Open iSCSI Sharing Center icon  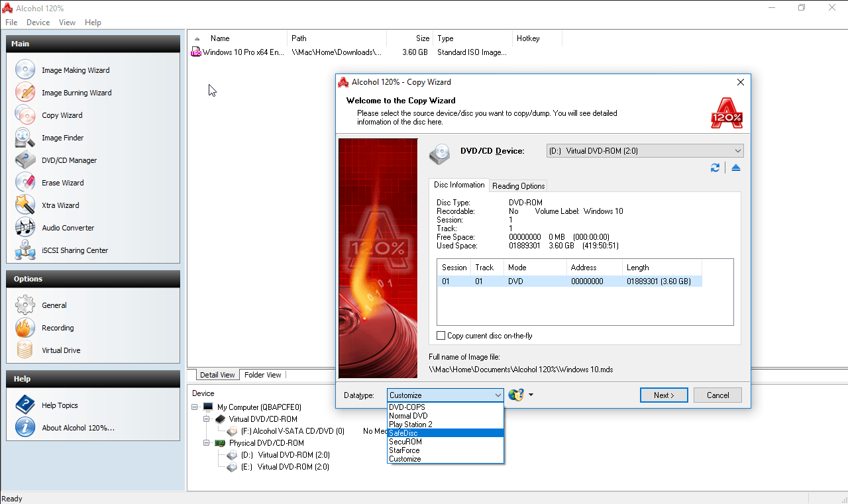[x=25, y=250]
